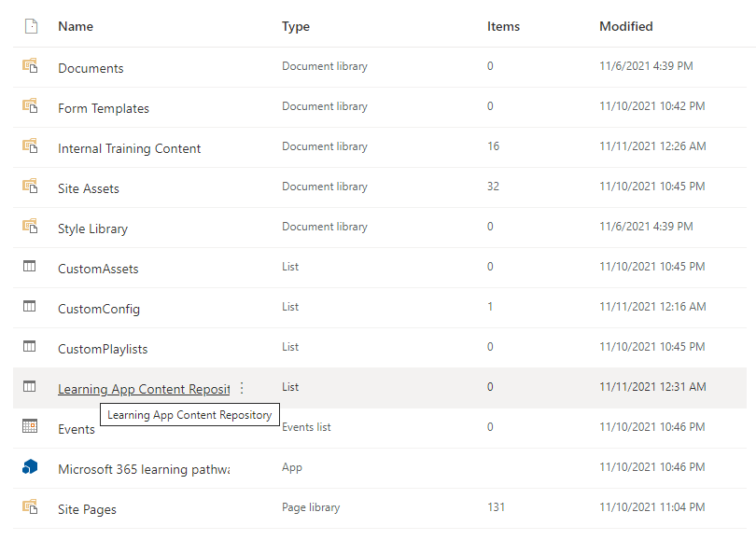Open the Site Pages library
This screenshot has width=756, height=540.
[87, 509]
